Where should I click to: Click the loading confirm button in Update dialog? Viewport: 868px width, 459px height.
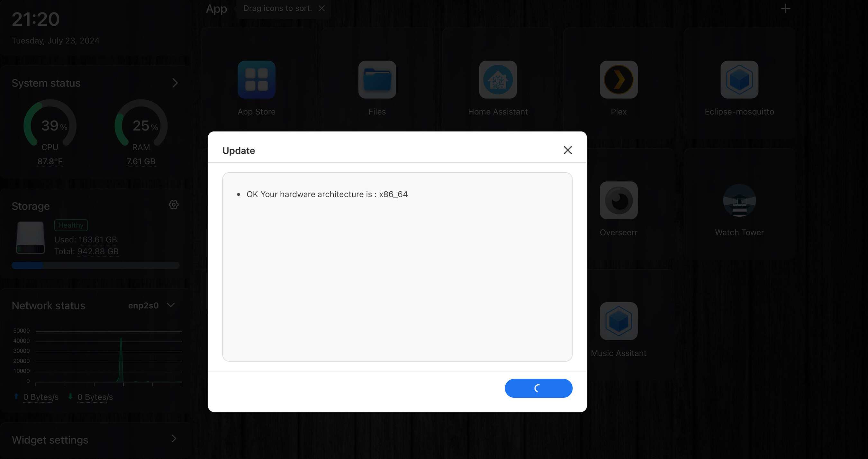(538, 388)
